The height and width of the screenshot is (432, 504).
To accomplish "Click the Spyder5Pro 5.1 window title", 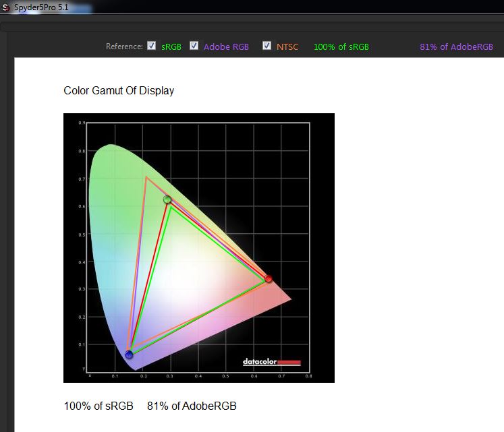I will click(41, 7).
